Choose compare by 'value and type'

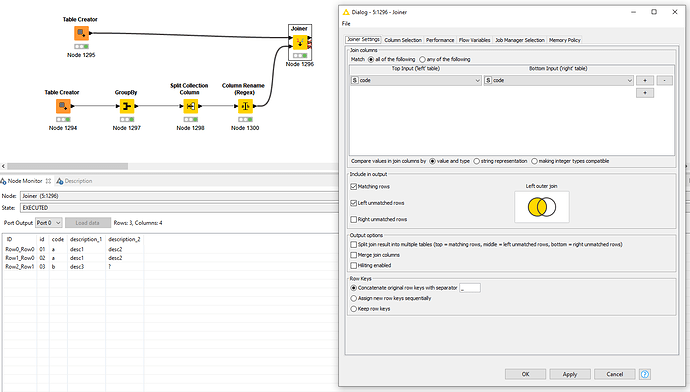click(433, 161)
